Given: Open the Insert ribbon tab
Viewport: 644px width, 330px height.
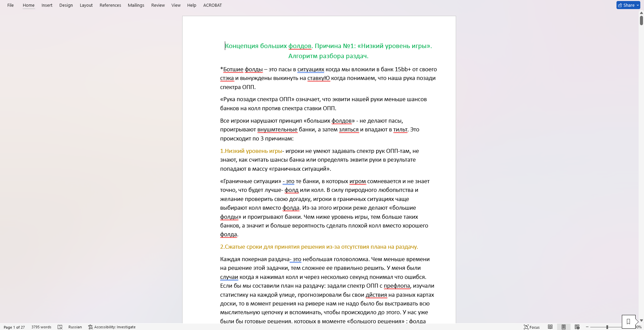Looking at the screenshot, I should [x=47, y=5].
